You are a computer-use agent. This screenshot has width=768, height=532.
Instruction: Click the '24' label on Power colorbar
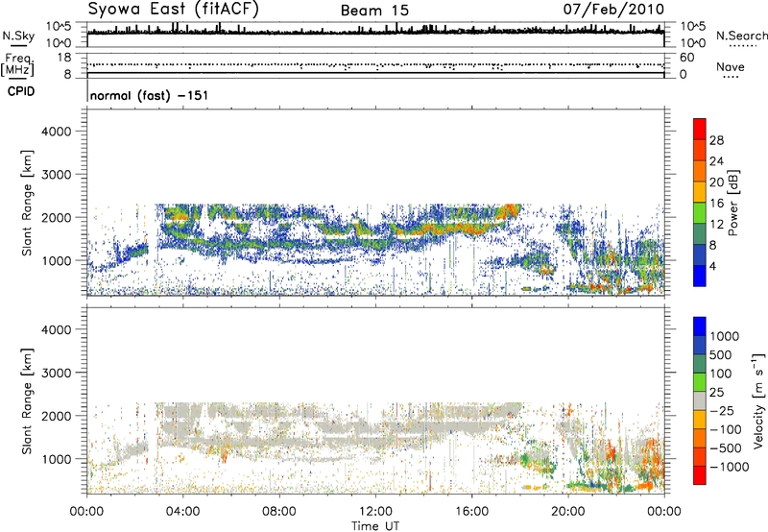coord(716,161)
